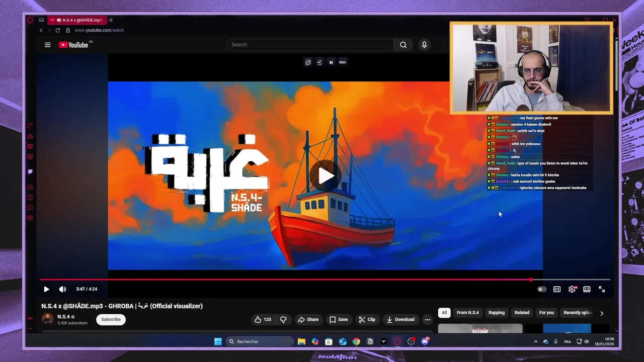Open extensions cube in the sidebar
This screenshot has height=362, width=644.
pos(30,208)
